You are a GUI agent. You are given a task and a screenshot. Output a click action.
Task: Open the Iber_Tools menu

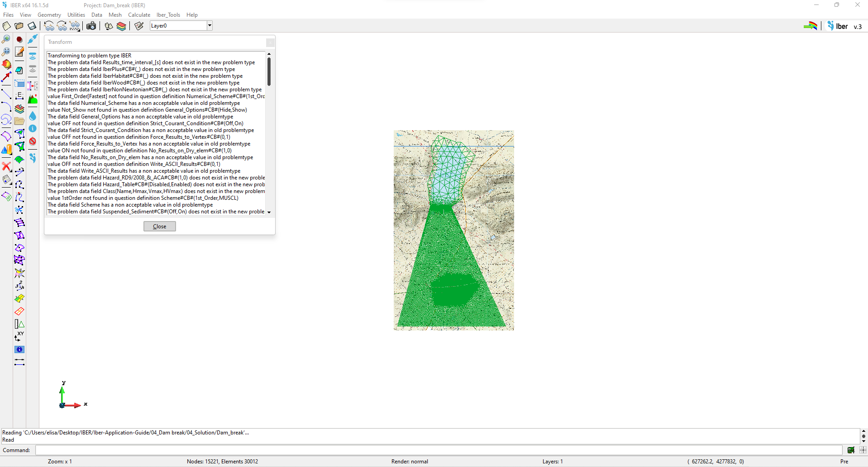coord(168,15)
